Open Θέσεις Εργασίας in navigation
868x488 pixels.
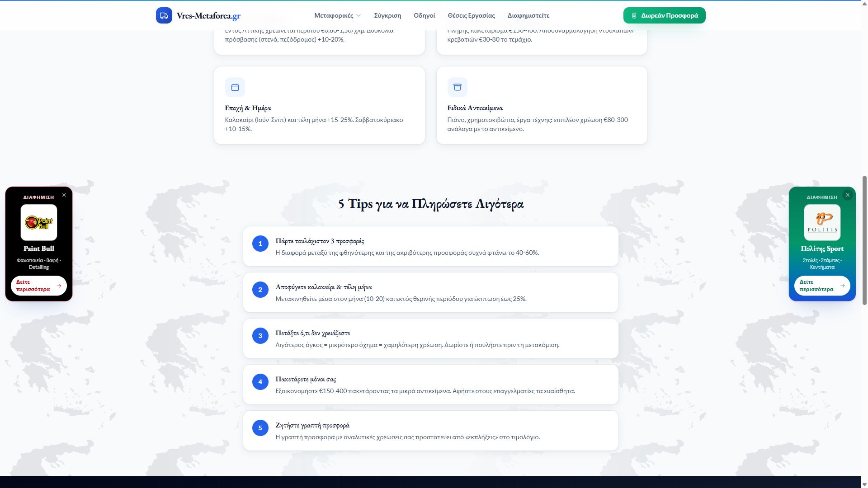471,15
